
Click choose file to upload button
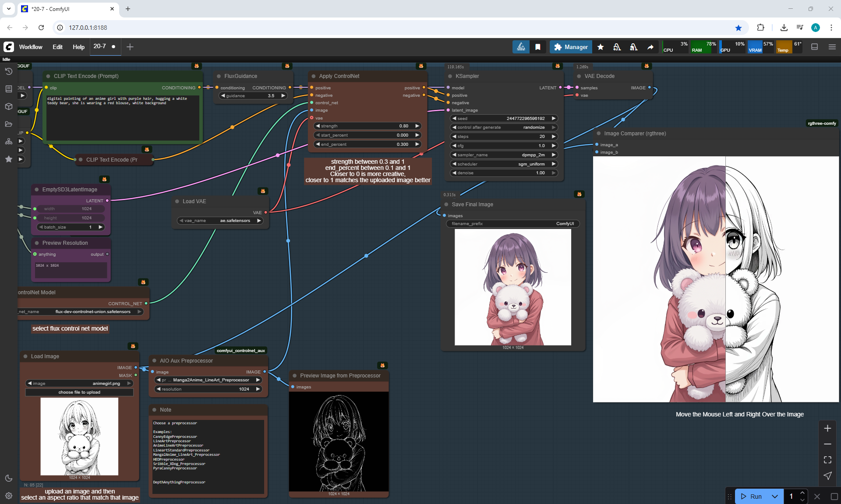pos(79,392)
